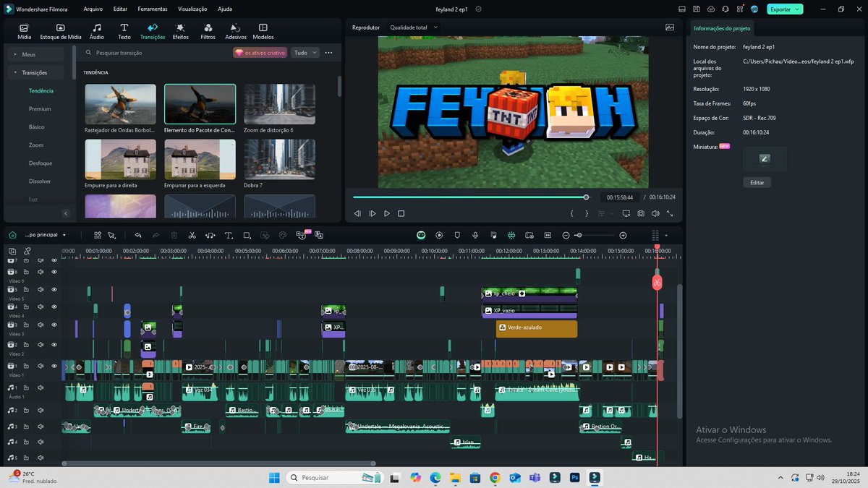868x488 pixels.
Task: Hide Video 3 track with eye icon
Action: (x=54, y=325)
